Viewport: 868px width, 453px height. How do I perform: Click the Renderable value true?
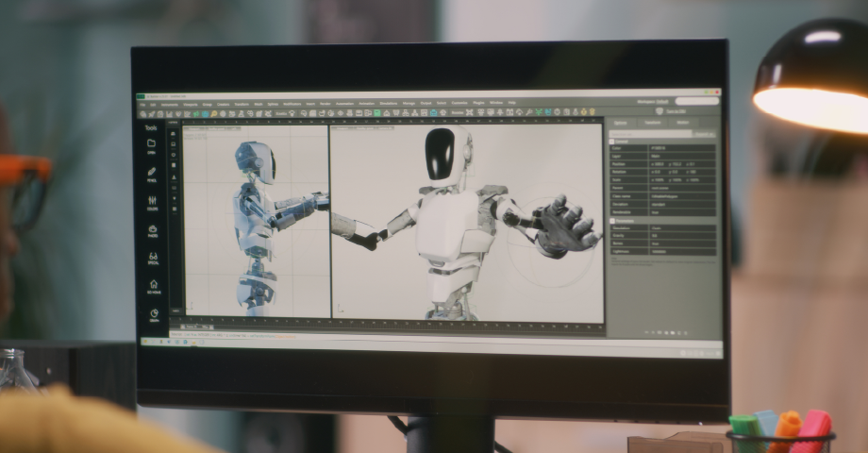click(x=682, y=212)
